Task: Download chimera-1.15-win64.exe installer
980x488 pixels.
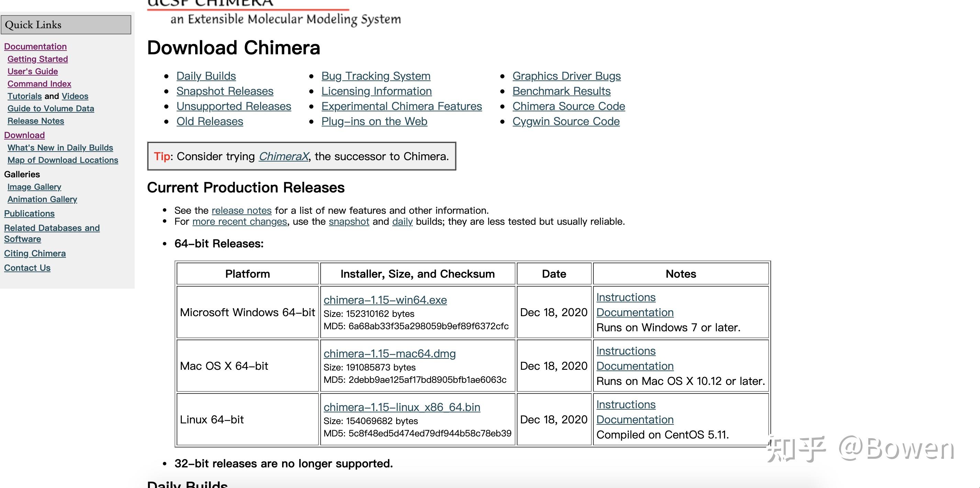Action: point(385,300)
